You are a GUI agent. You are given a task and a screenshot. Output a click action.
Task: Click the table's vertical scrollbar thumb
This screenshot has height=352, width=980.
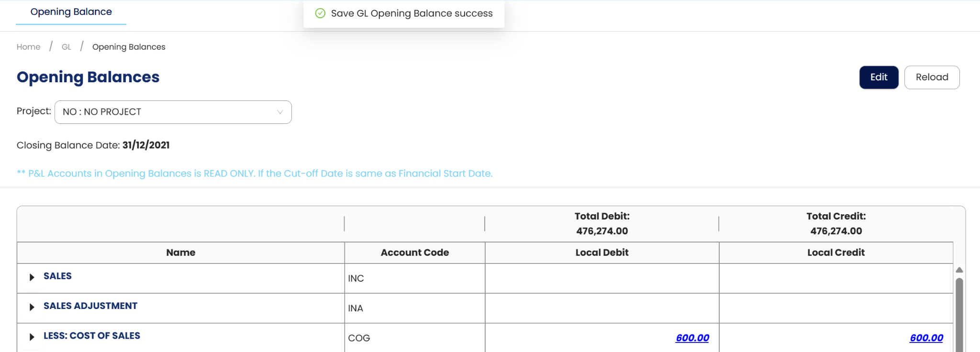point(959,316)
